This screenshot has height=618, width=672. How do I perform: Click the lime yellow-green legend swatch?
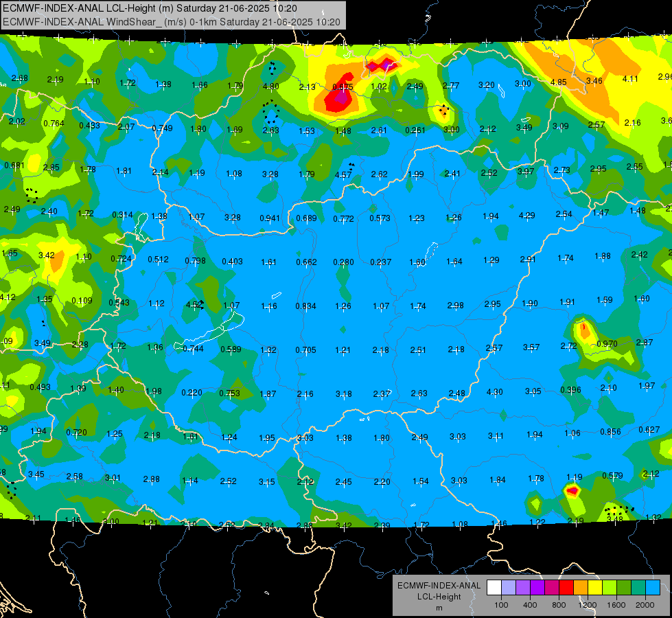click(610, 588)
